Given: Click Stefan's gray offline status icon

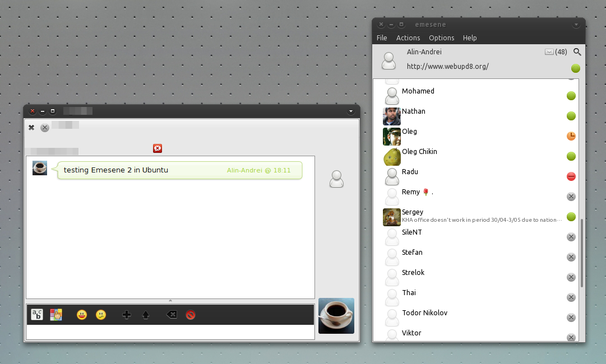Looking at the screenshot, I should click(x=571, y=257).
